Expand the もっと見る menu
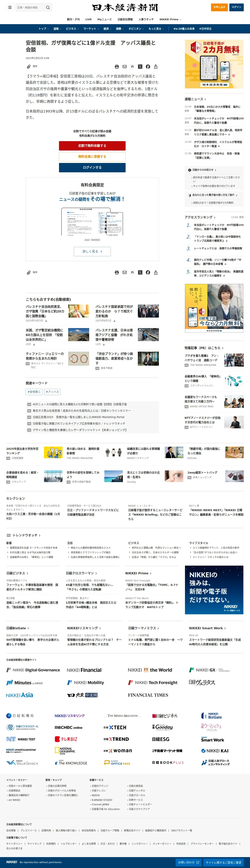 (156, 29)
